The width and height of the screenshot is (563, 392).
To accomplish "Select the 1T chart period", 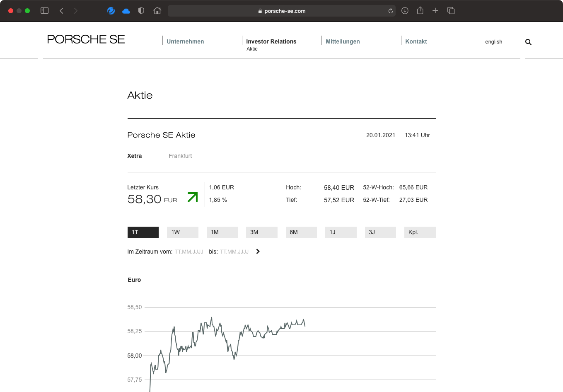I will (143, 232).
